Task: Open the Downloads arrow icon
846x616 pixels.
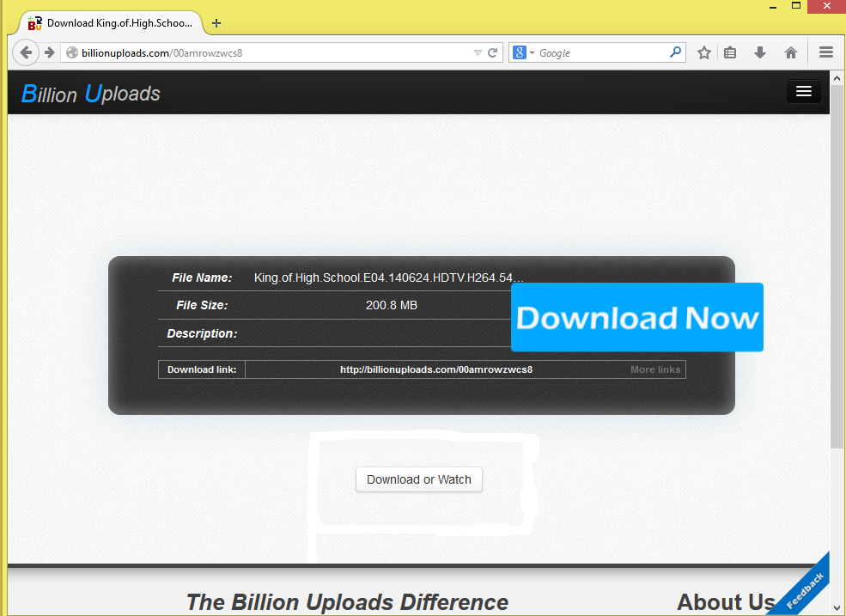Action: (x=759, y=52)
